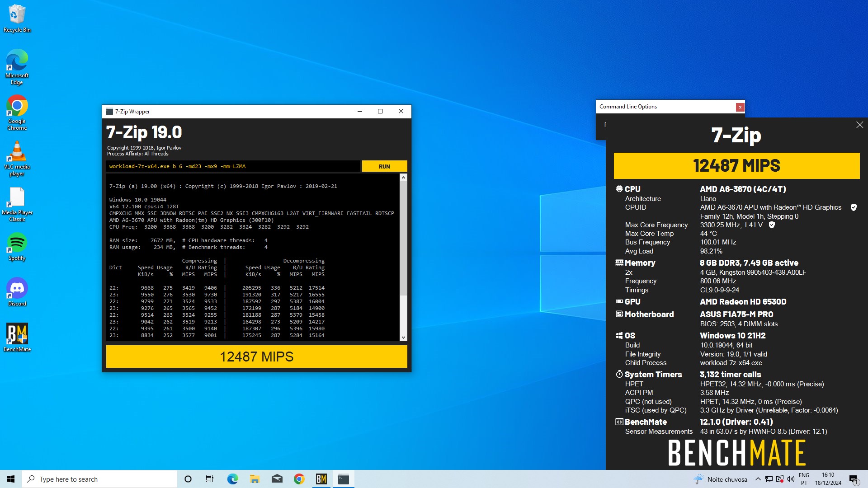This screenshot has width=868, height=488.
Task: Open the network tray icon
Action: coord(769,479)
